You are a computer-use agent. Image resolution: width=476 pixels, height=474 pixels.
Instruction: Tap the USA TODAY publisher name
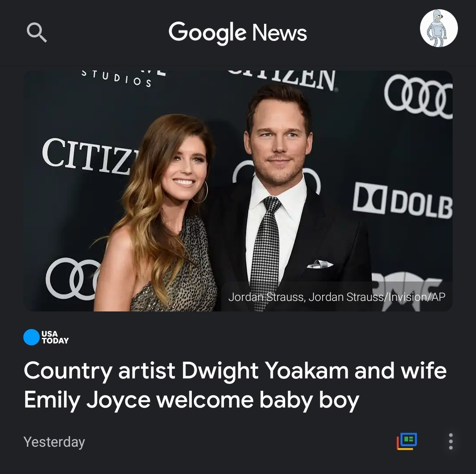[55, 337]
